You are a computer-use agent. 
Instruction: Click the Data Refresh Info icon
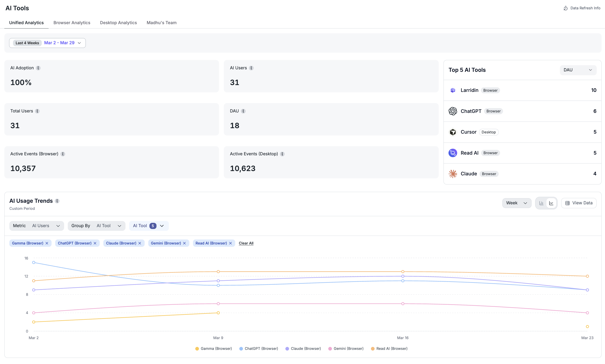click(x=566, y=8)
